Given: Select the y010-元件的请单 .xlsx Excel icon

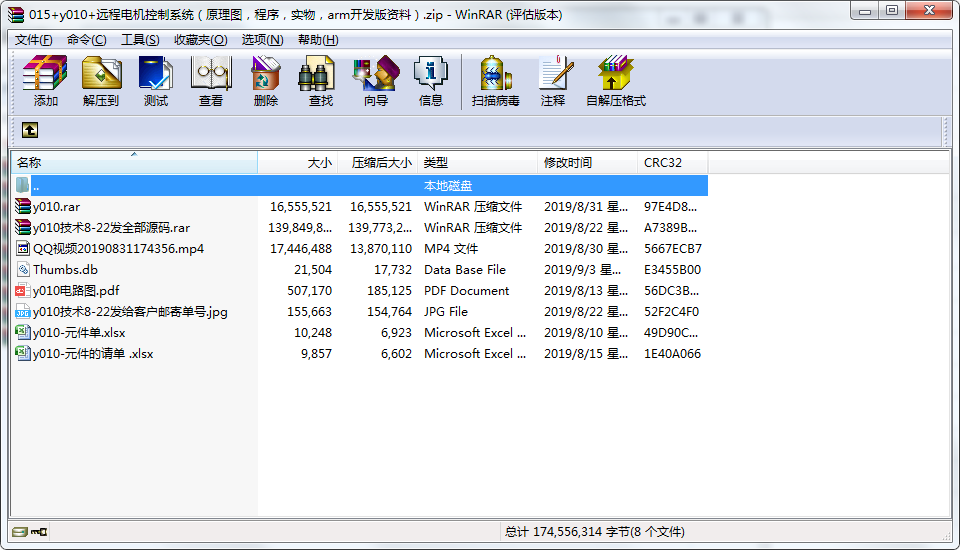Looking at the screenshot, I should pos(23,353).
